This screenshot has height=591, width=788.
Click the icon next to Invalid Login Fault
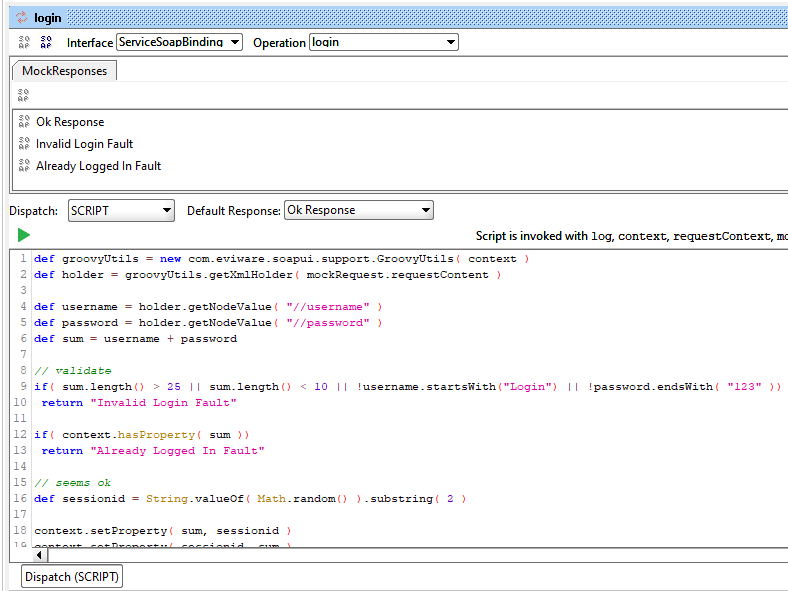tap(24, 144)
